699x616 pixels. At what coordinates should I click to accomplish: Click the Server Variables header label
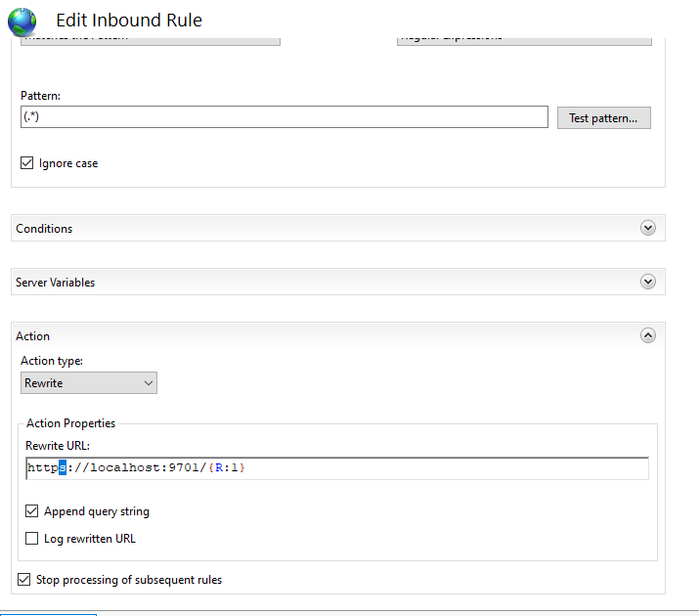[x=56, y=283]
